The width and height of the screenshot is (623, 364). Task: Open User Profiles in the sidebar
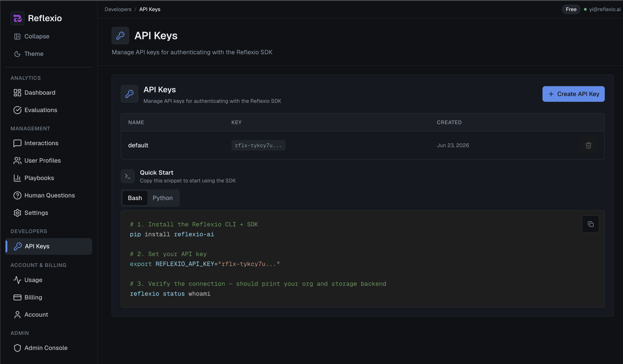(48, 161)
